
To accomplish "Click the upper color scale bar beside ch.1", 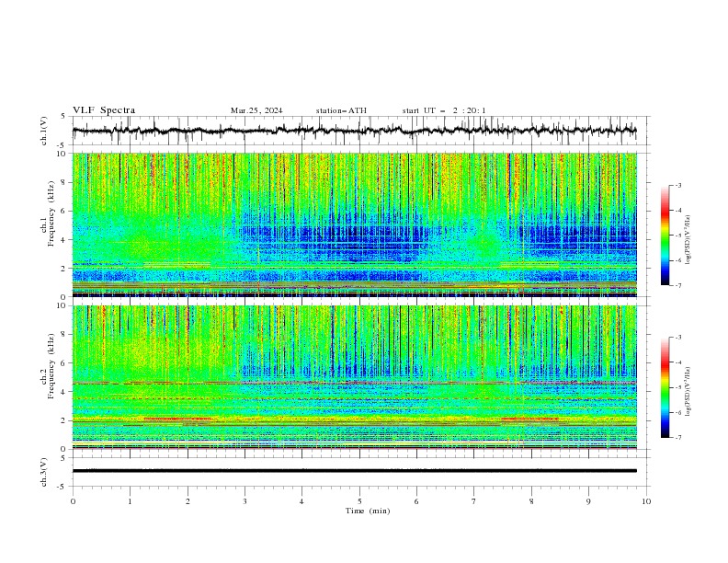I will click(x=665, y=236).
